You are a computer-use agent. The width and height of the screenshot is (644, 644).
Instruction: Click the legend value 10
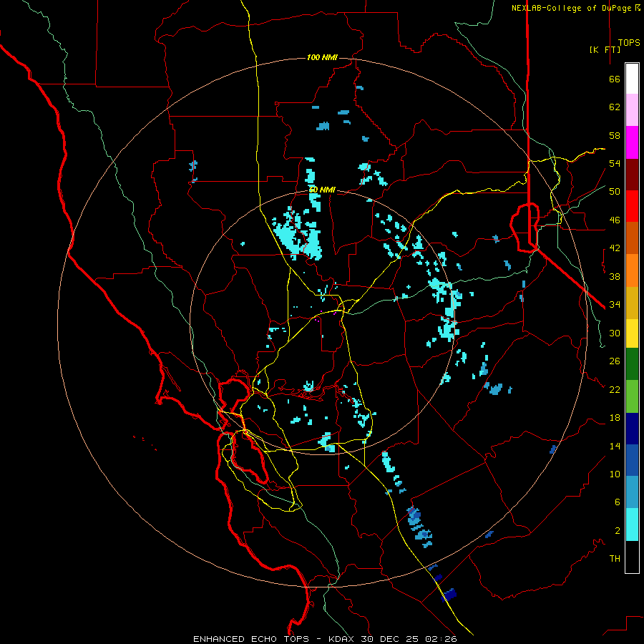point(615,474)
